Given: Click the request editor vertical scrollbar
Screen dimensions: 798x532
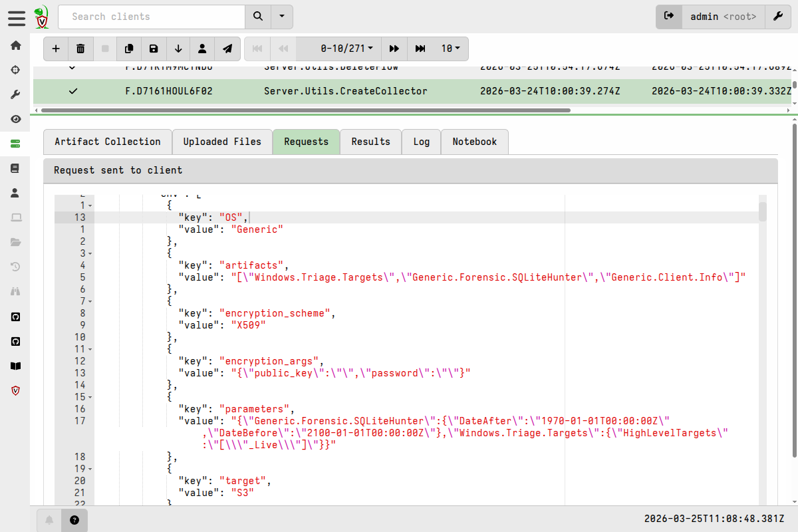Looking at the screenshot, I should (x=763, y=211).
